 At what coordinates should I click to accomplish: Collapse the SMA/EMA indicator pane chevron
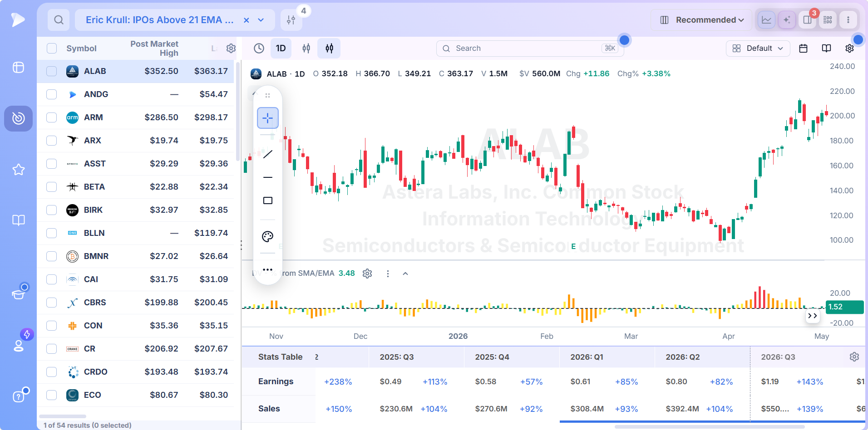click(405, 274)
